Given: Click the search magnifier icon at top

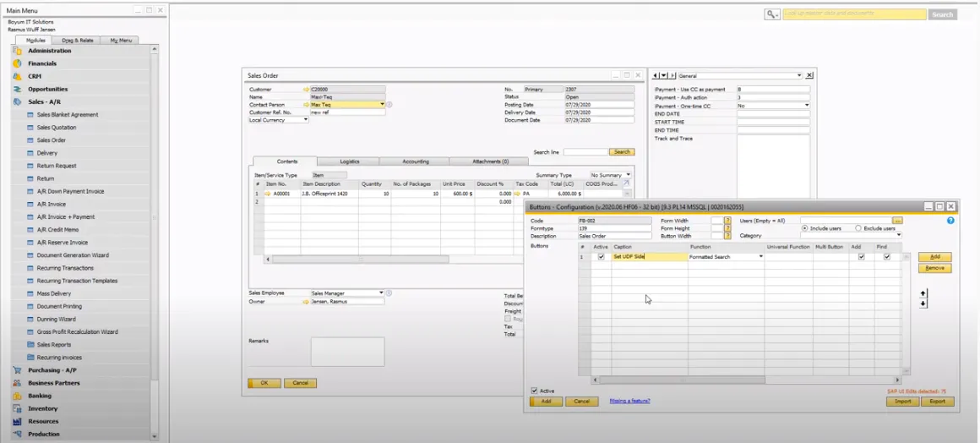Looking at the screenshot, I should (x=772, y=14).
